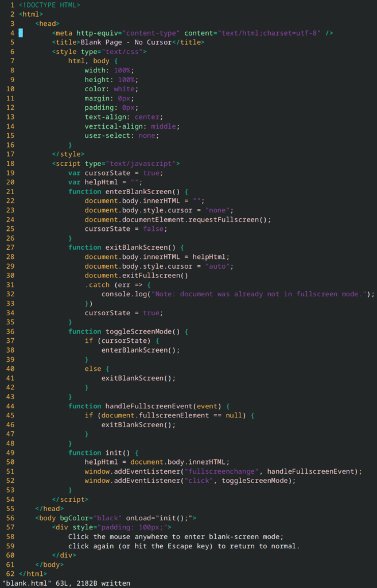Click the "text/javascript" script type value

coord(141,164)
